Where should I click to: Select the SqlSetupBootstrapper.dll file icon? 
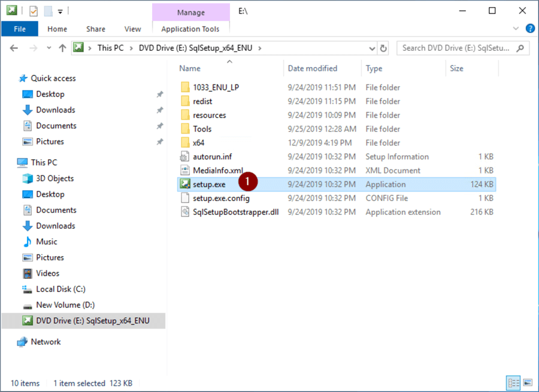[x=185, y=212]
